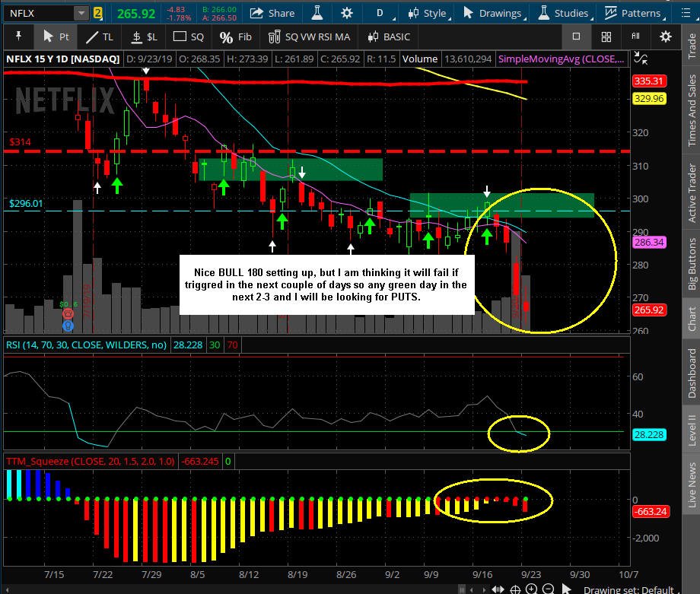Click the zoom in magnifier icon

click(531, 589)
